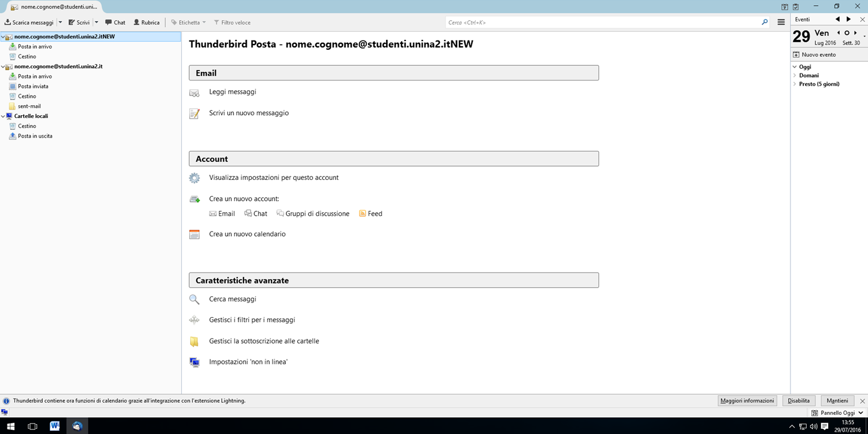
Task: Open the hamburger application menu
Action: tap(781, 23)
